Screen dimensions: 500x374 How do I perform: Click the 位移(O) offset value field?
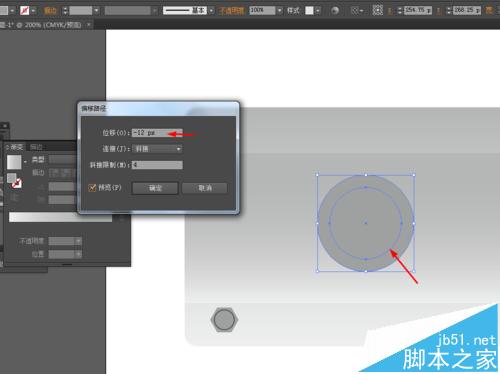pyautogui.click(x=157, y=133)
